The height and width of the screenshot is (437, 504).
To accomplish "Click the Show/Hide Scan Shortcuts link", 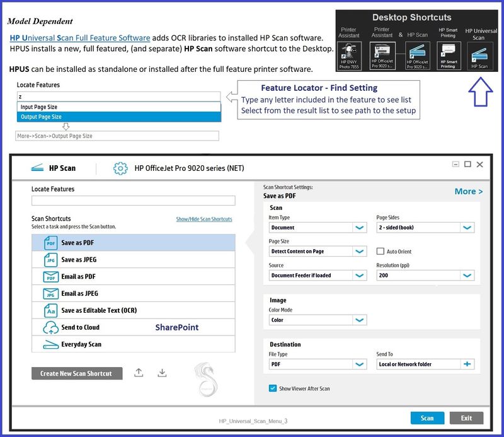I will click(204, 219).
